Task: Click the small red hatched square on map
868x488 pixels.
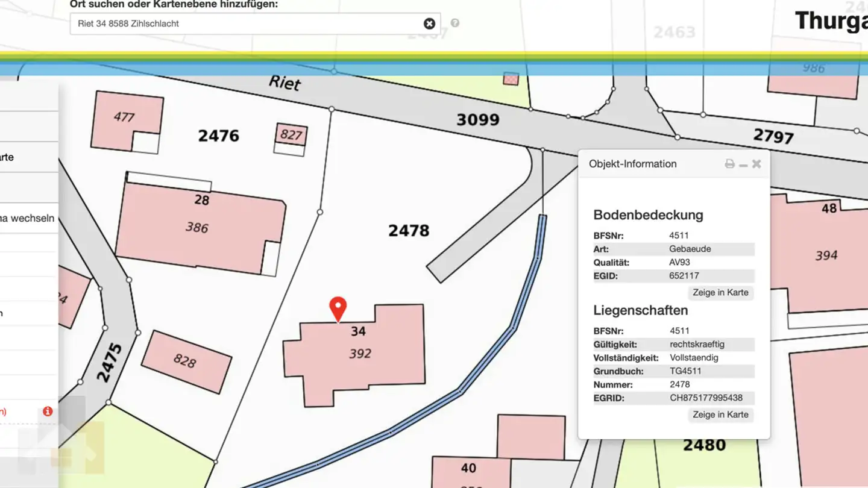Action: (511, 78)
